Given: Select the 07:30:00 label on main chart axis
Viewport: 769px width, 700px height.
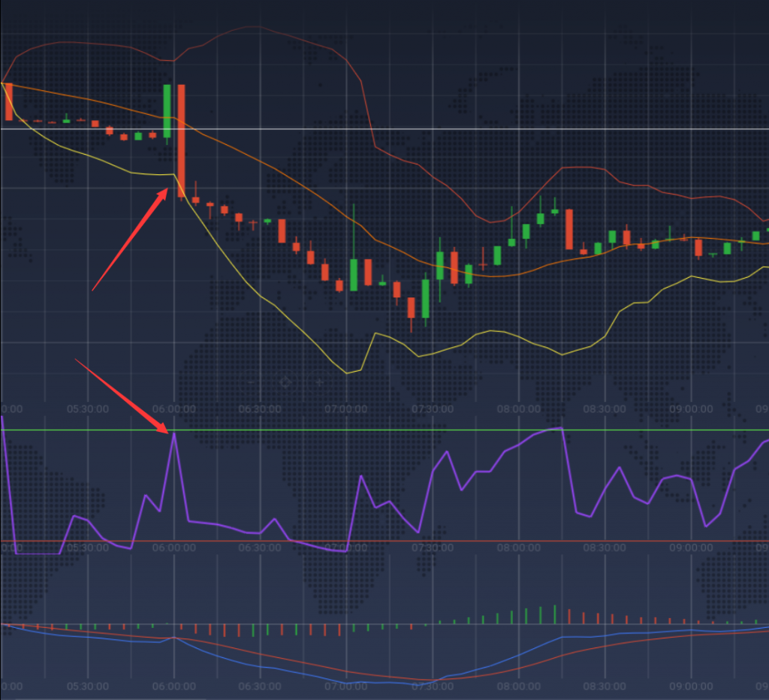Looking at the screenshot, I should (x=433, y=409).
